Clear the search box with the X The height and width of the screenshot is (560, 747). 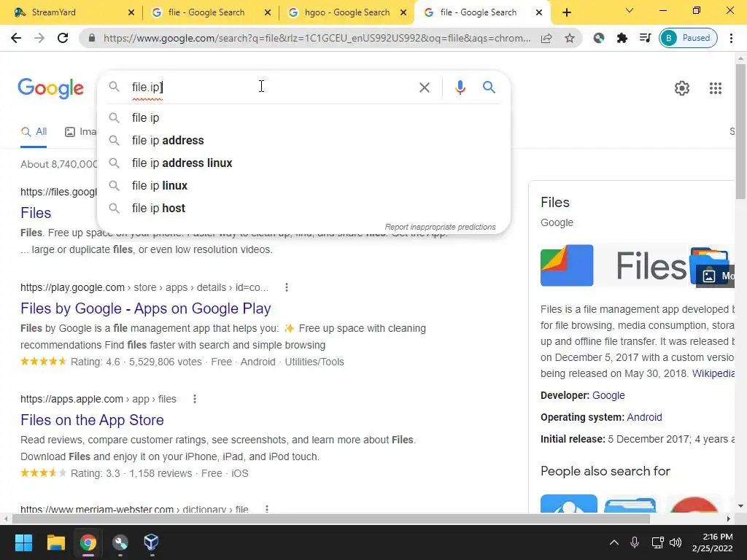(424, 87)
